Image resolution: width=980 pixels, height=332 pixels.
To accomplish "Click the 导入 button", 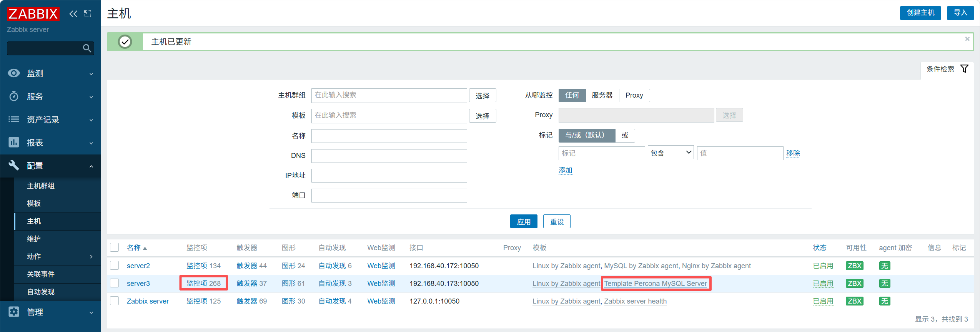I will (960, 13).
